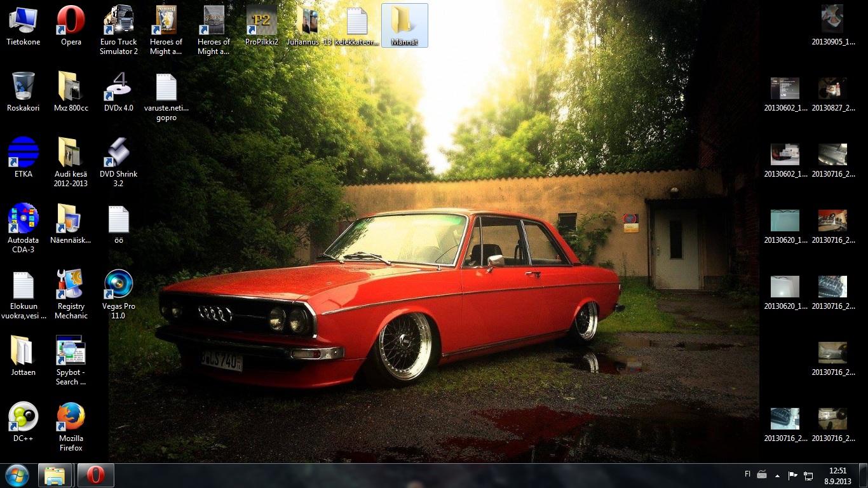Viewport: 868px width, 488px height.
Task: Open Windows Explorer from the taskbar
Action: [x=55, y=475]
